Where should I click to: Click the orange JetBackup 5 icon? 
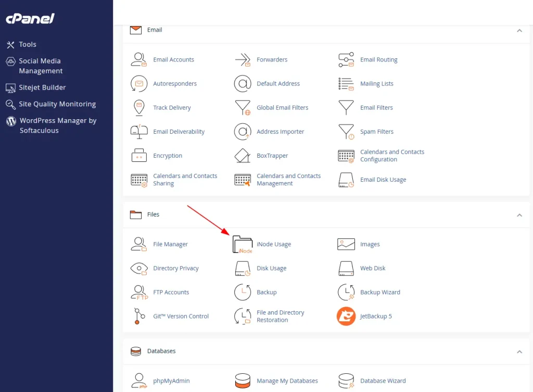pyautogui.click(x=346, y=316)
